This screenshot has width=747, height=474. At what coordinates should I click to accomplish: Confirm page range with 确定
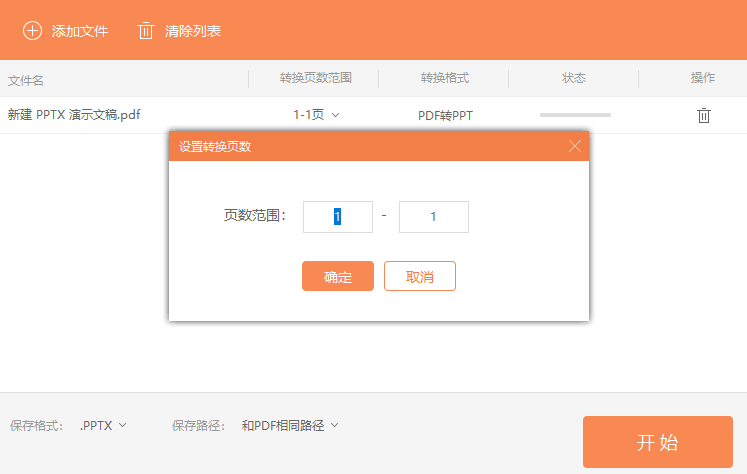pos(338,276)
